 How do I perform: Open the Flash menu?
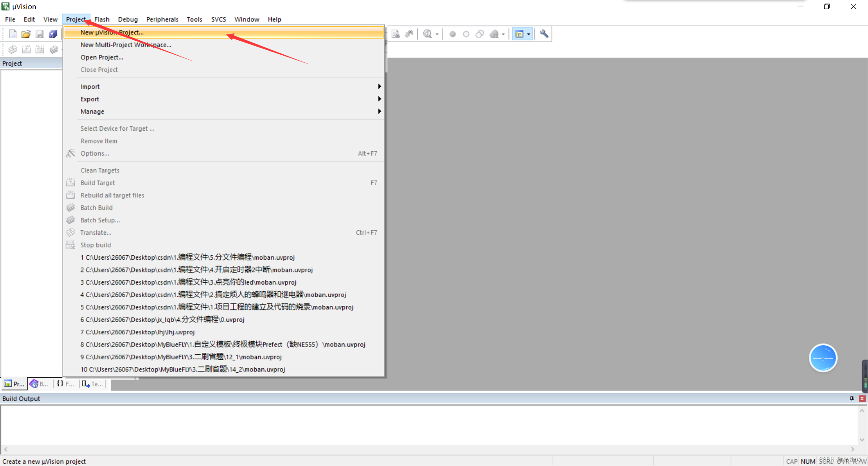tap(102, 19)
